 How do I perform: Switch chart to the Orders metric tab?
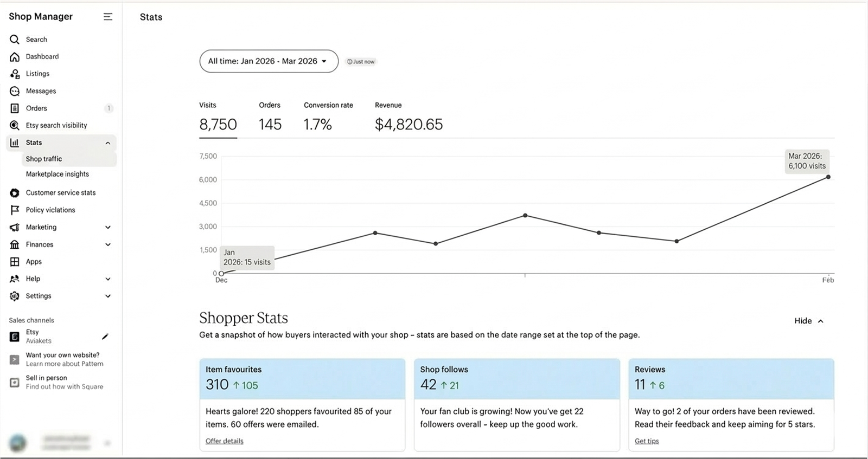270,118
